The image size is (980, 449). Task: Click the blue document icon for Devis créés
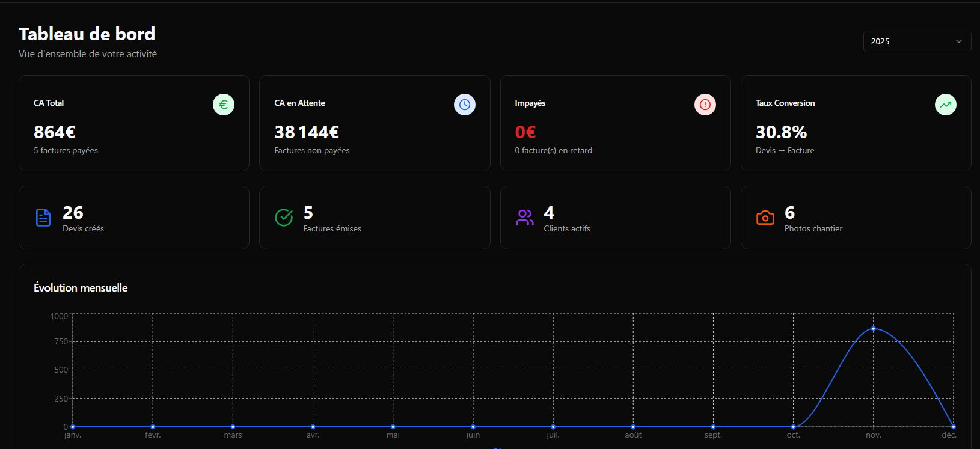43,218
